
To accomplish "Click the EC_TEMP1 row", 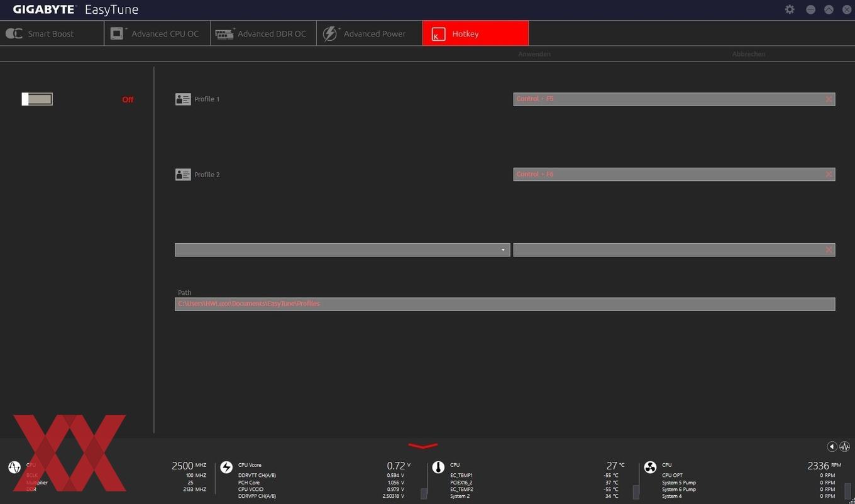I will pos(534,476).
